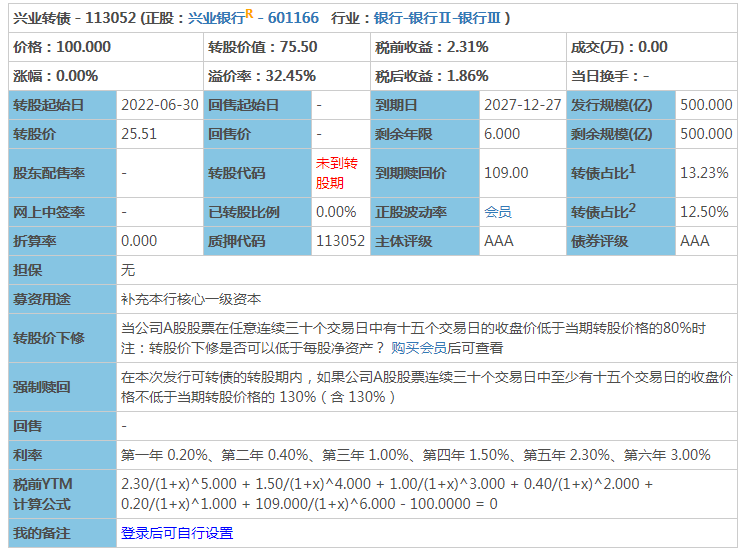This screenshot has width=749, height=556.
Task: Select the 转股价下修 row label
Action: (x=63, y=338)
